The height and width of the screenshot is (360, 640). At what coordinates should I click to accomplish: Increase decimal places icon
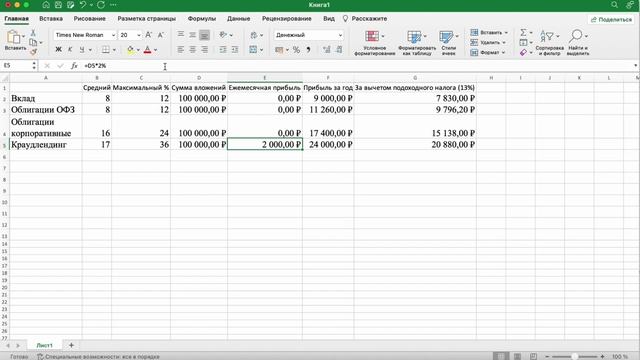coord(327,50)
